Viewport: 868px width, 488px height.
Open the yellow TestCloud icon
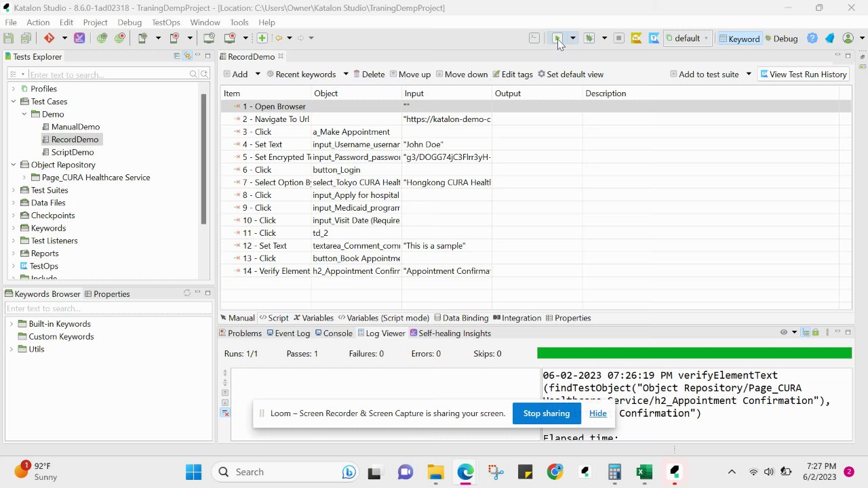click(636, 39)
